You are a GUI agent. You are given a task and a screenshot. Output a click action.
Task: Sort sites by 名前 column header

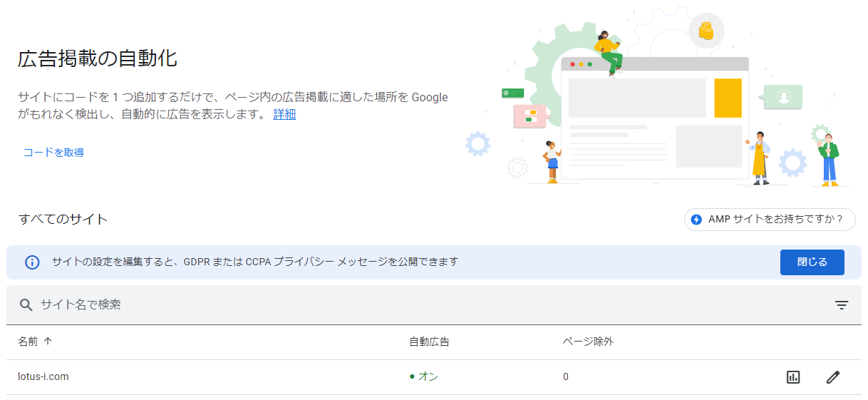[29, 342]
